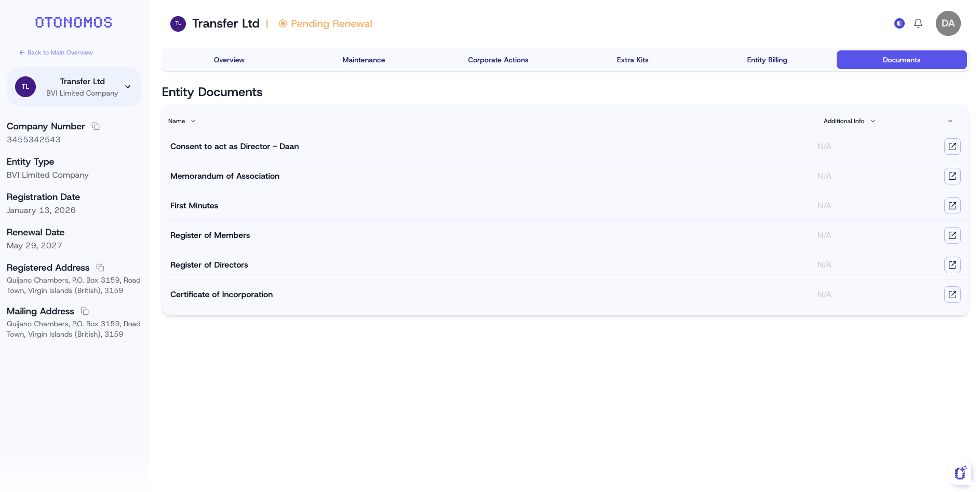Open the First Minutes document

(x=952, y=206)
